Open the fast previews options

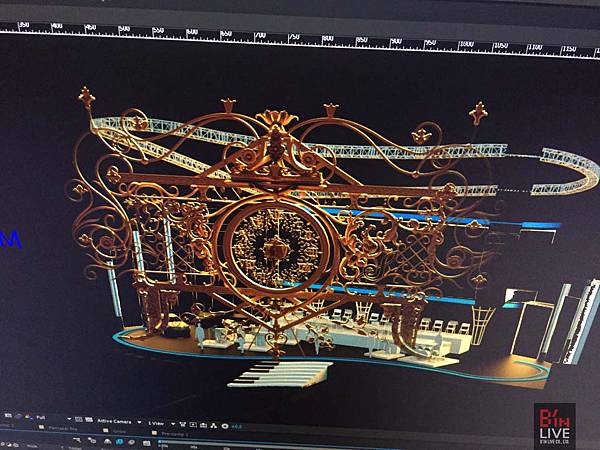click(x=193, y=425)
